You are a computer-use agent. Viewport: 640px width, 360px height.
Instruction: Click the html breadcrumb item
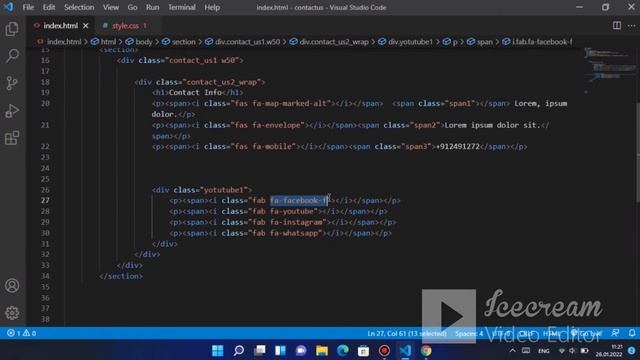(x=108, y=42)
